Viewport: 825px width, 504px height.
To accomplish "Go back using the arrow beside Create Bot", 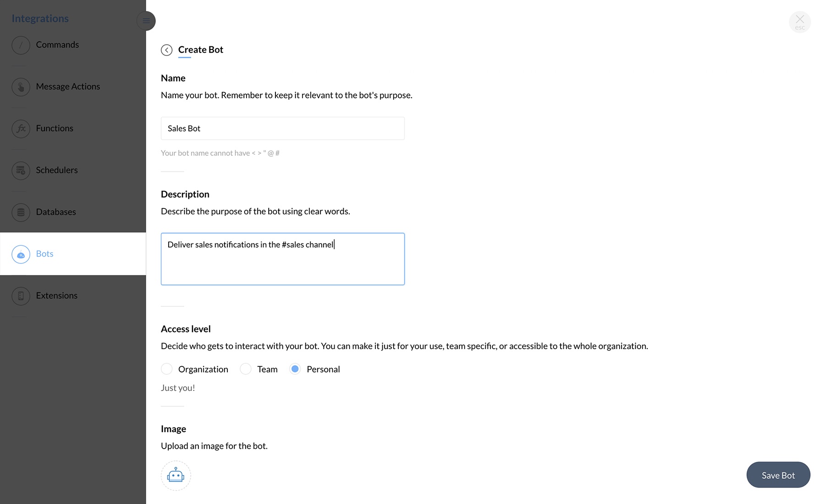I will pyautogui.click(x=167, y=50).
